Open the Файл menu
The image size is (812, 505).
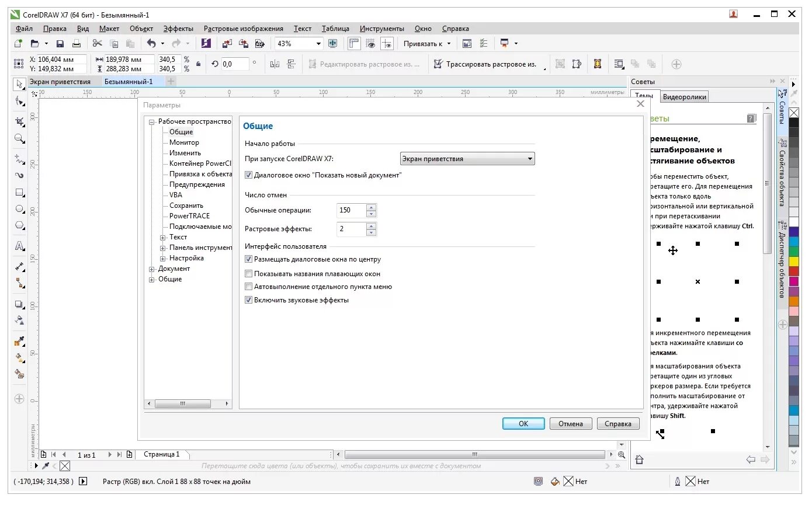click(24, 28)
